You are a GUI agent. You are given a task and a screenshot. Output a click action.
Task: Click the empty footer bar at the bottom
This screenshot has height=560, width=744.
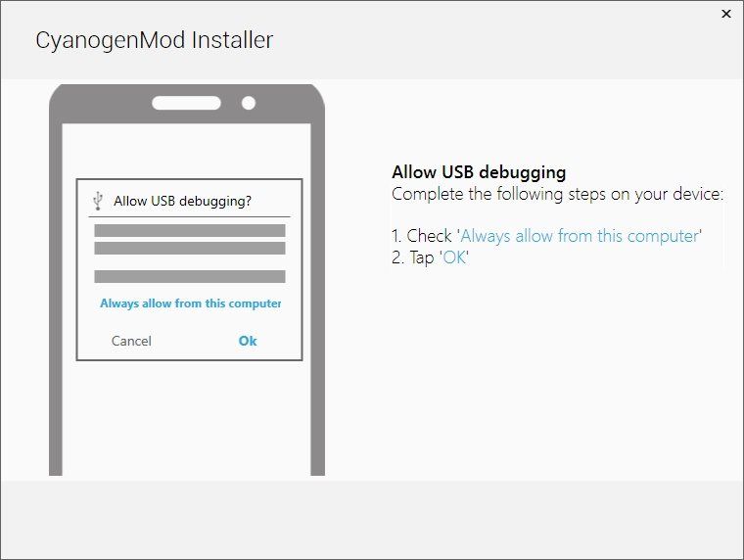tap(372, 519)
